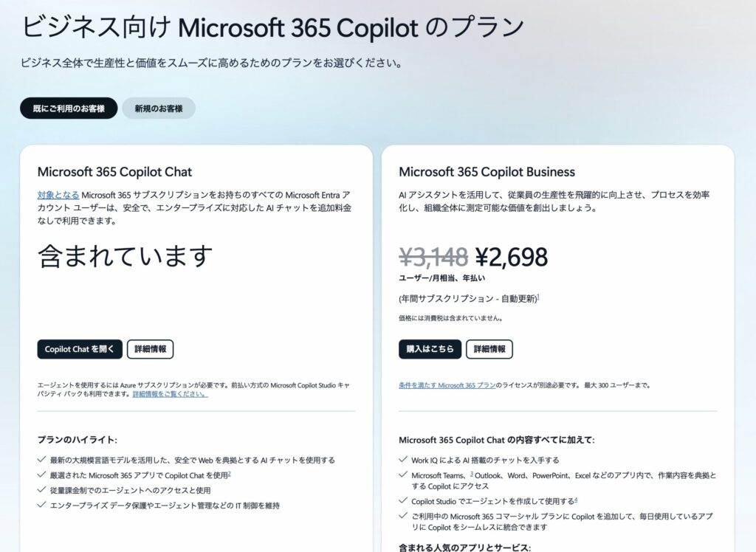Image resolution: width=756 pixels, height=552 pixels.
Task: Click the ¥2,698 price text
Action: pyautogui.click(x=511, y=257)
